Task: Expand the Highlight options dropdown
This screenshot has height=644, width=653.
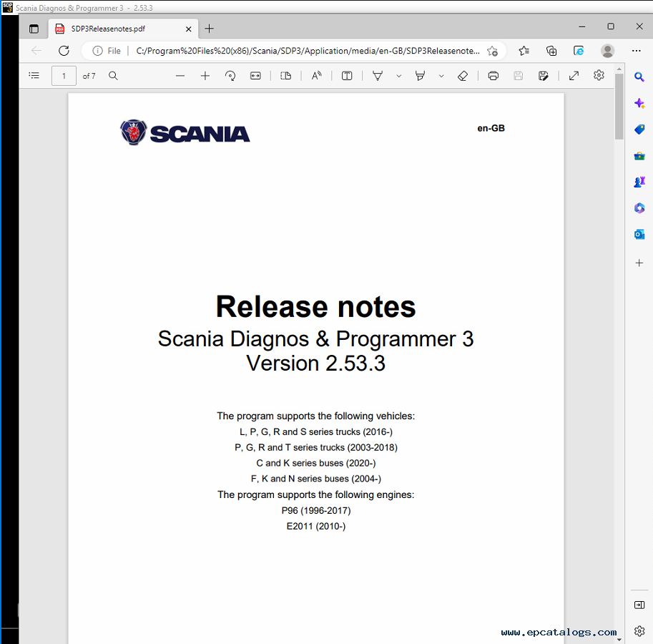Action: pos(441,77)
